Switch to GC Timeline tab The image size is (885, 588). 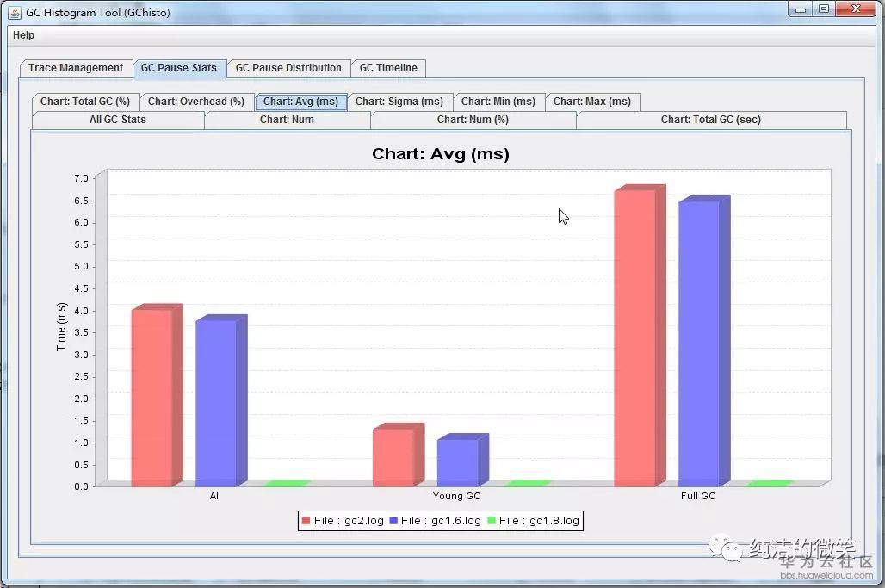pyautogui.click(x=388, y=68)
